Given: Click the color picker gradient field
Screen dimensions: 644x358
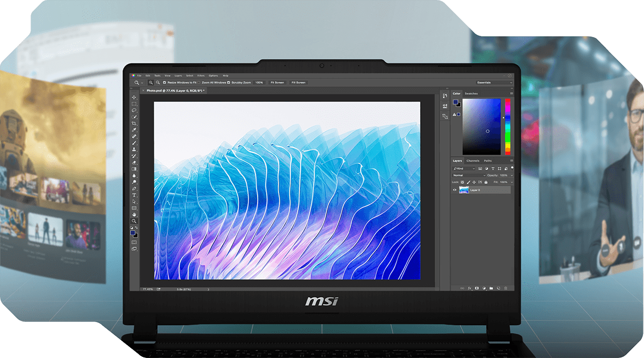Looking at the screenshot, I should (x=481, y=126).
